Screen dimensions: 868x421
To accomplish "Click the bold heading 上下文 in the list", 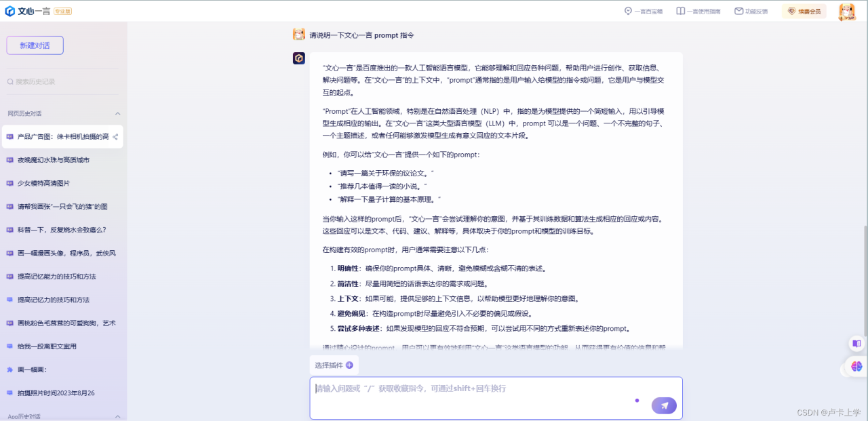I will (x=349, y=299).
